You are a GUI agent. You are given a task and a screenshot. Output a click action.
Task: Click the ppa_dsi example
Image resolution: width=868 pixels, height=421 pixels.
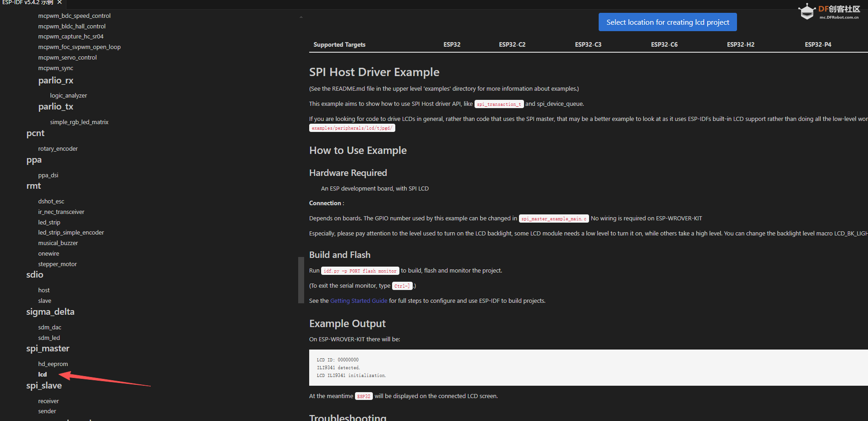tap(48, 175)
